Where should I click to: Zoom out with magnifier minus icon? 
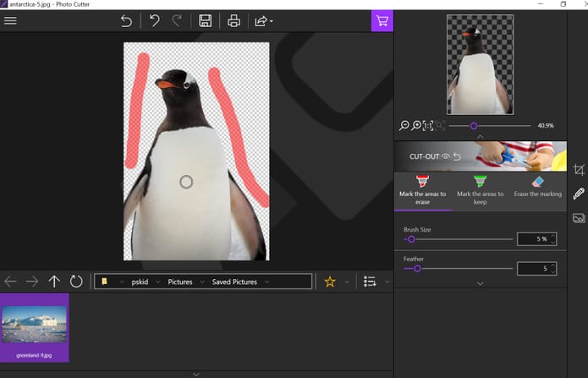click(x=404, y=126)
